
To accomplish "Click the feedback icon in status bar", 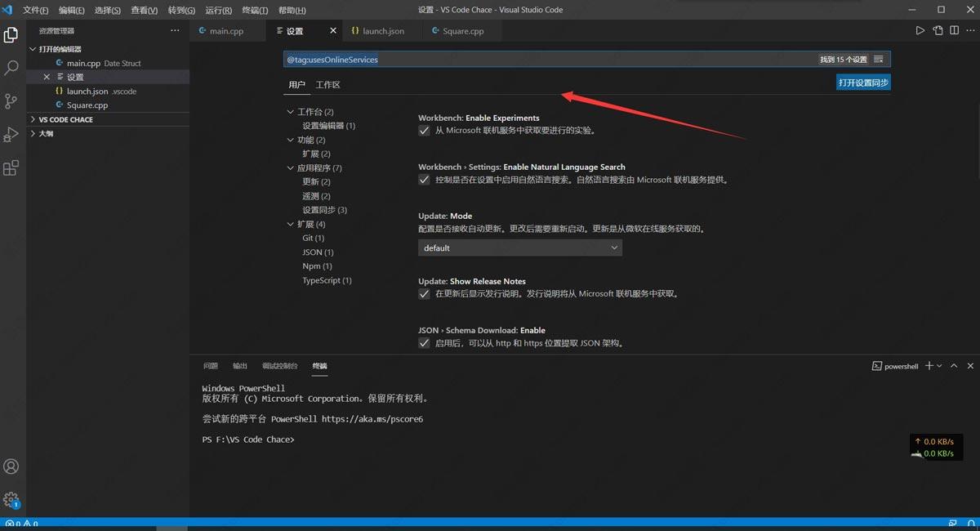I will click(x=953, y=524).
